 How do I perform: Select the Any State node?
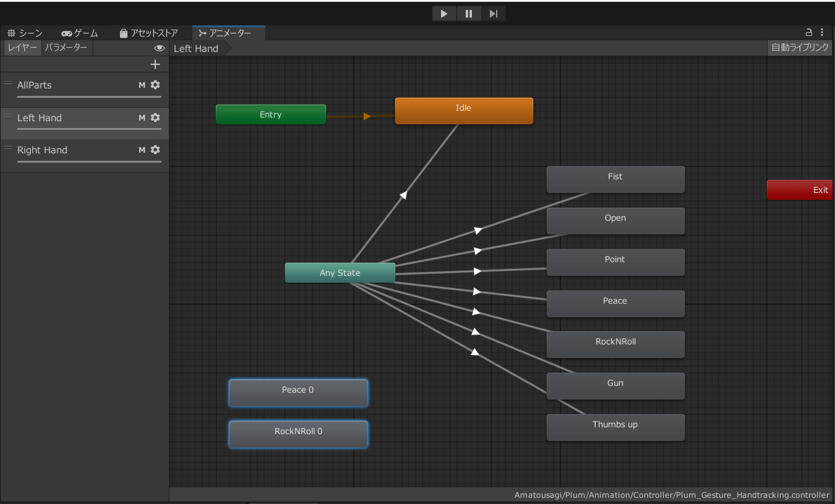(x=340, y=273)
